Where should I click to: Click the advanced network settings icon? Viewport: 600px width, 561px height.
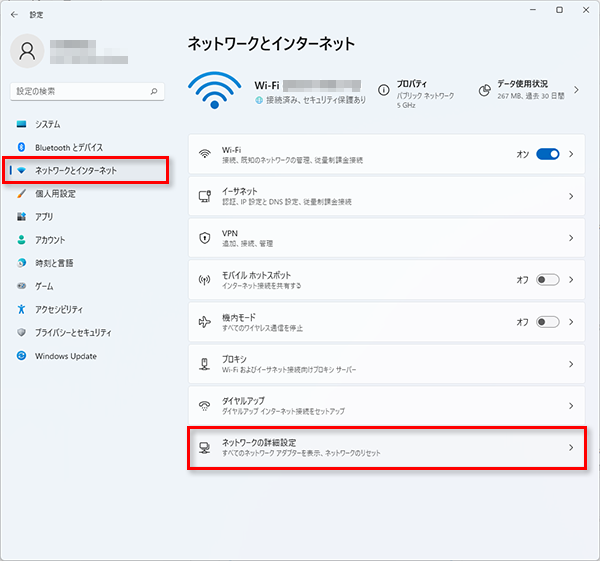click(x=205, y=447)
